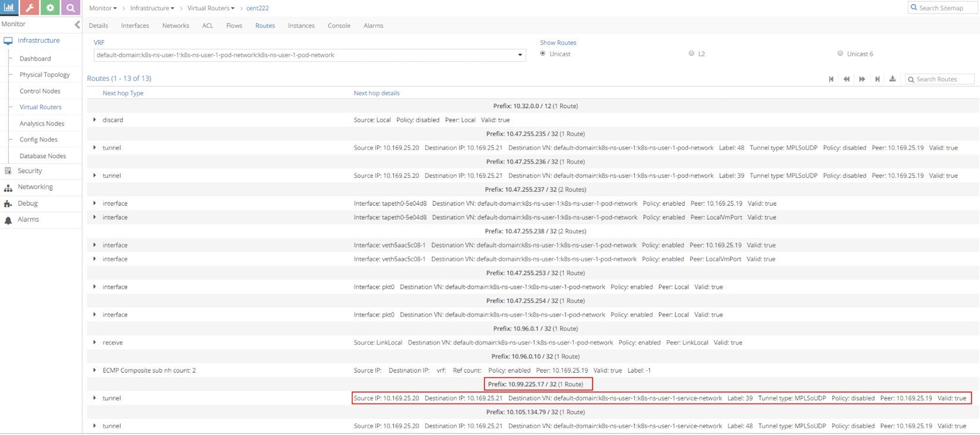
Task: Click the Alarms bell icon
Action: point(8,220)
